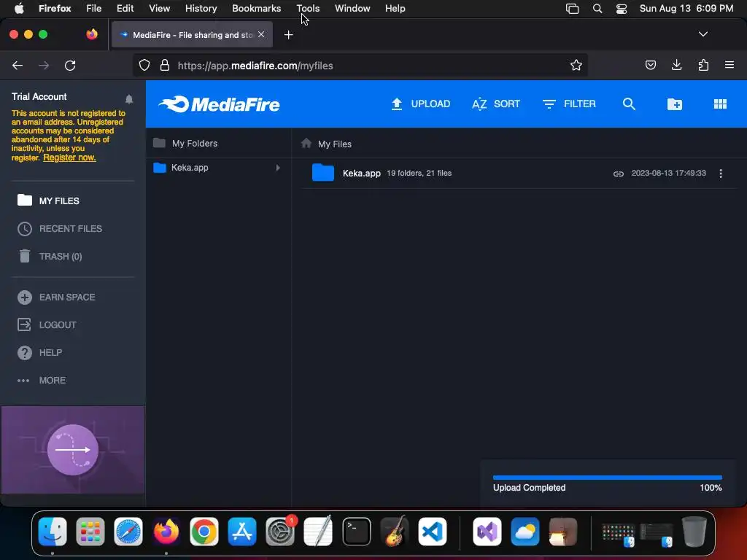Go back with browser back arrow
Screen dimensions: 747x560
point(18,65)
